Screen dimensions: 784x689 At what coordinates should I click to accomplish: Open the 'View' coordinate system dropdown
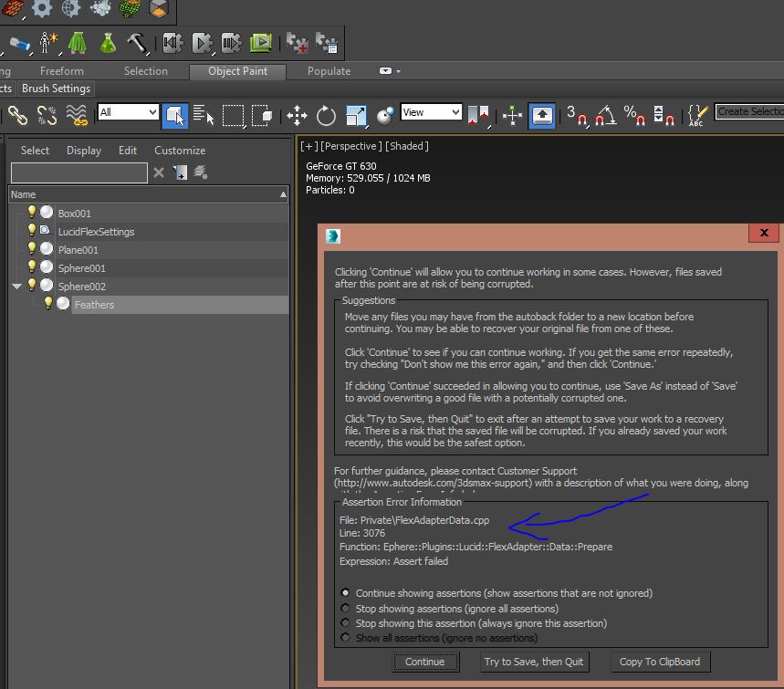click(432, 112)
